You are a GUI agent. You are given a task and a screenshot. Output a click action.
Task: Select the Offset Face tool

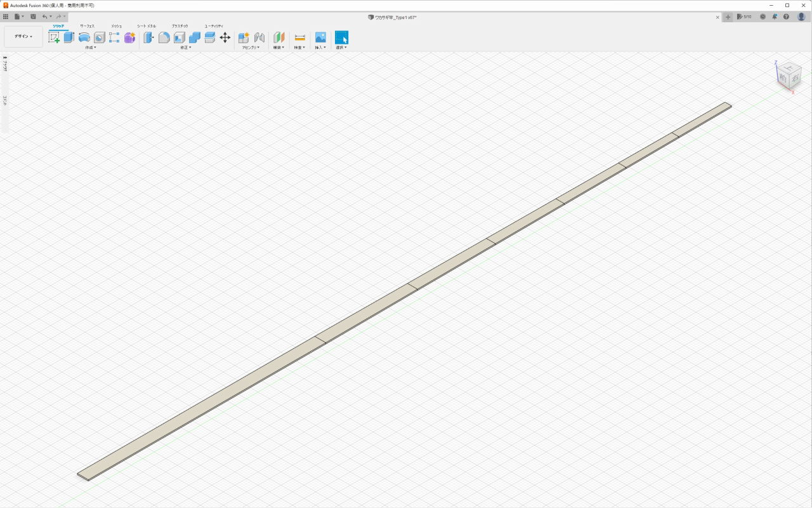coord(209,37)
